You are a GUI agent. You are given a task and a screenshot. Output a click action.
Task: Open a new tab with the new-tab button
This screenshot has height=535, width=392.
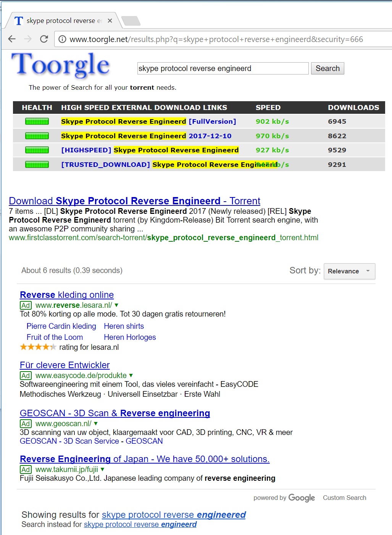131,21
